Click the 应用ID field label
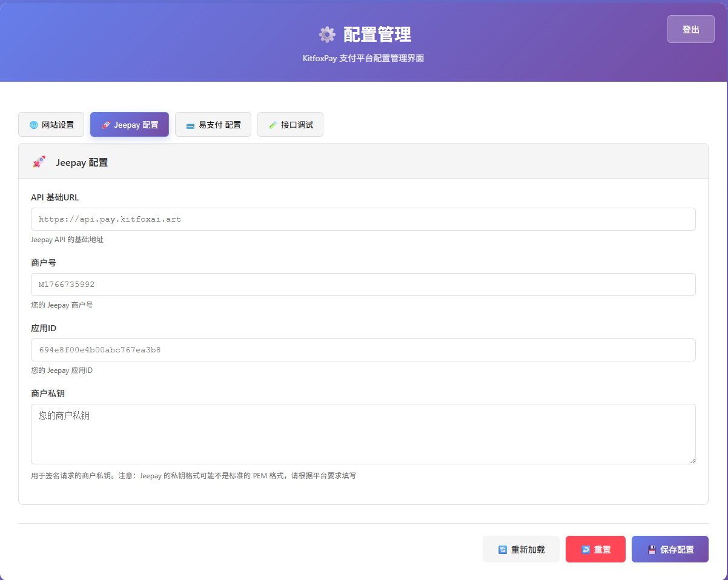Screen dimensions: 728x580 point(44,328)
